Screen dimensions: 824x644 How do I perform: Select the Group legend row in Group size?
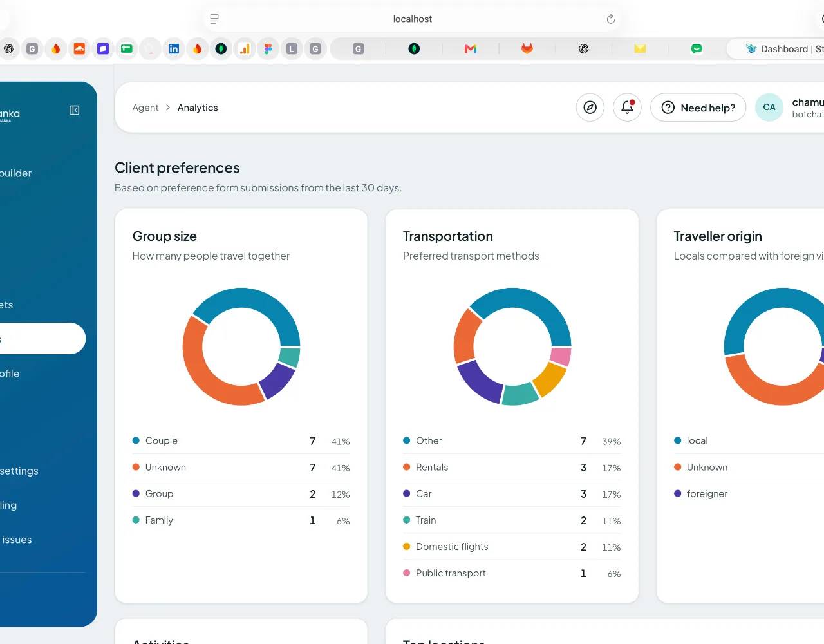coord(241,494)
